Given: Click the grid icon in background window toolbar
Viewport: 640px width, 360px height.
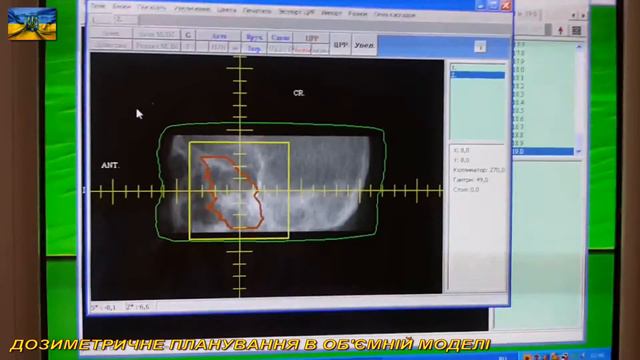Looking at the screenshot, I should pyautogui.click(x=576, y=30).
